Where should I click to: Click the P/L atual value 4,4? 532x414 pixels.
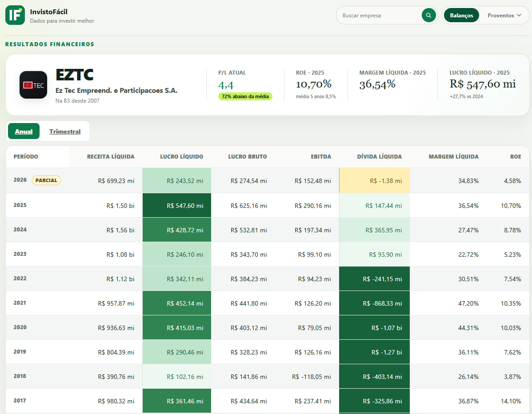pos(226,85)
